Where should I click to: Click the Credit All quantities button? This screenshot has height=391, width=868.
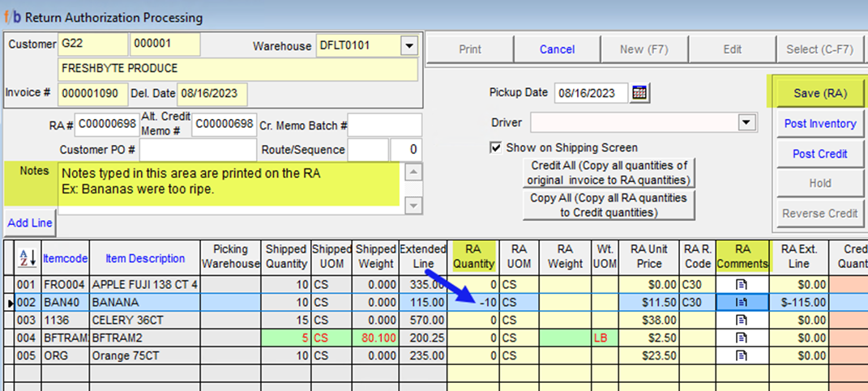609,172
